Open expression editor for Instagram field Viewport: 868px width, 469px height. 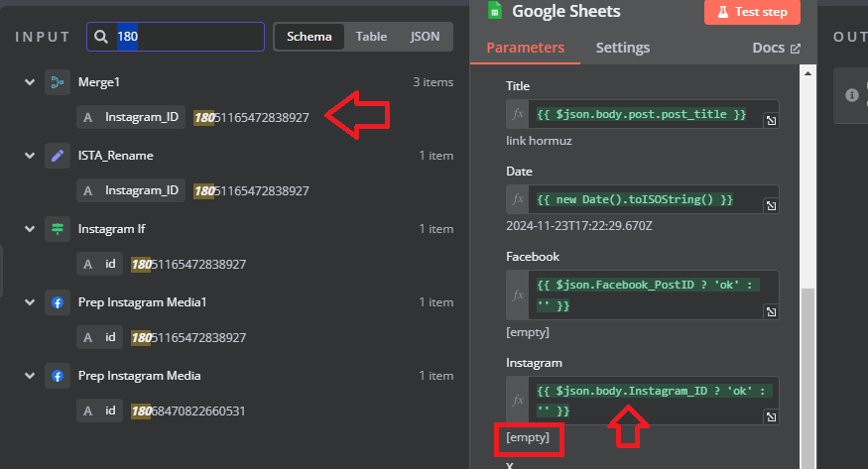(x=771, y=417)
